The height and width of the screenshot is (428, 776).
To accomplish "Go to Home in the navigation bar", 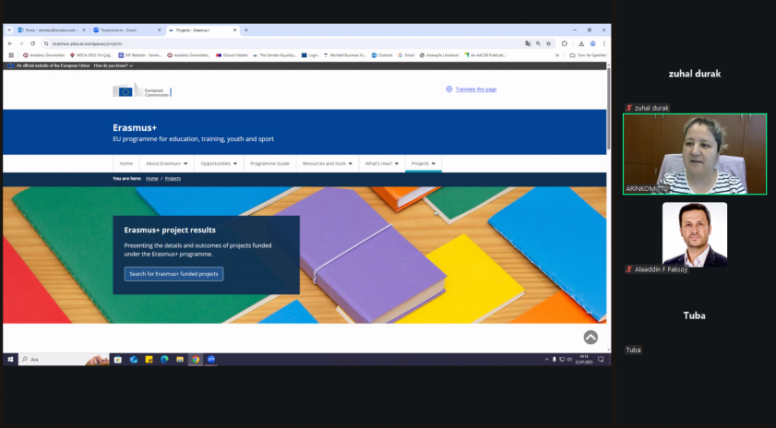I will coord(126,163).
